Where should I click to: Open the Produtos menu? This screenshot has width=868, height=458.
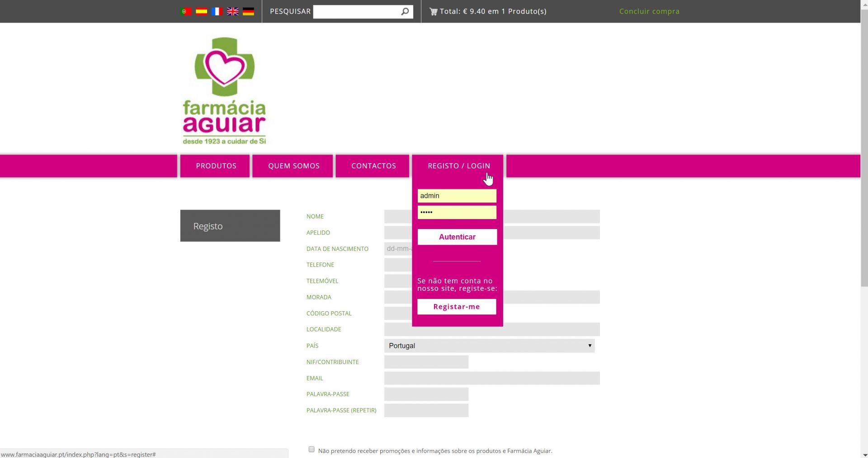pyautogui.click(x=216, y=166)
